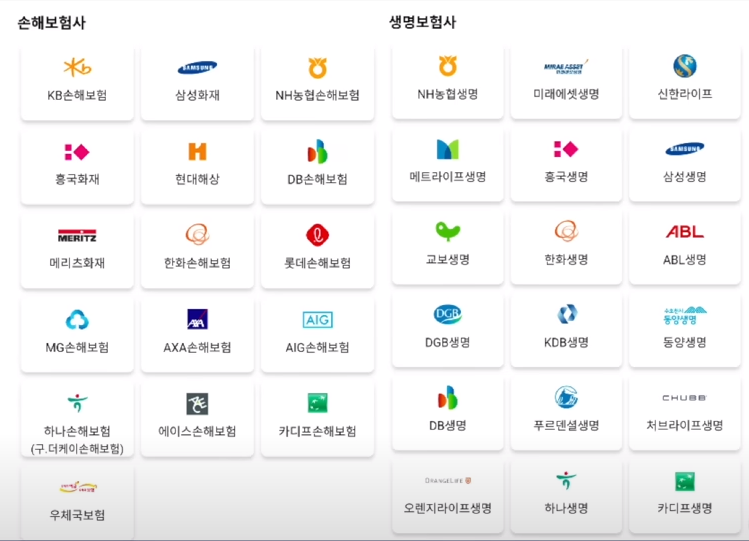Choose the NH농협손해보험 logo icon
The image size is (749, 541).
click(318, 68)
